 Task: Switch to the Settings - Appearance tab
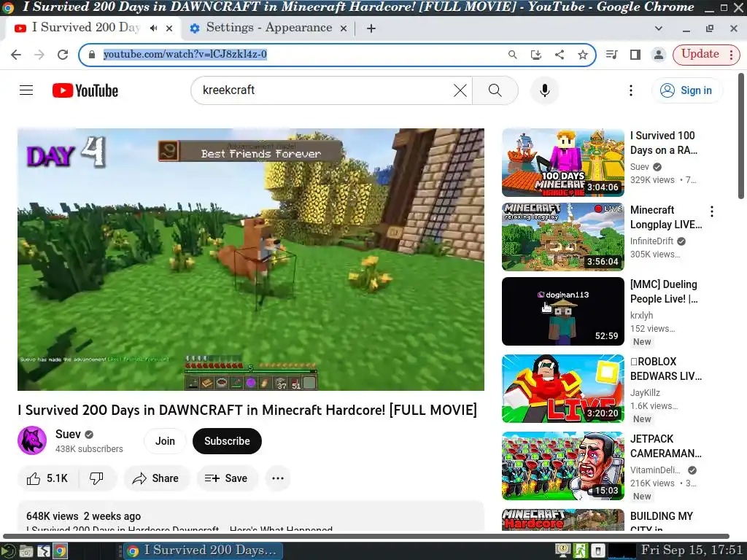tap(268, 28)
